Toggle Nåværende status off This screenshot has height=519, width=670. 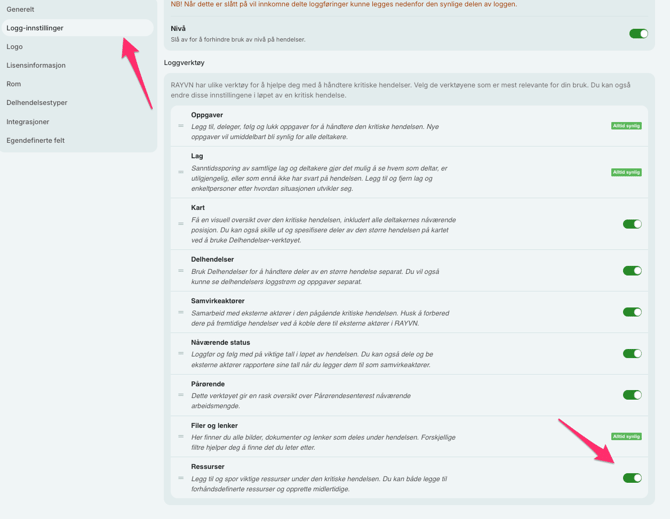[632, 353]
